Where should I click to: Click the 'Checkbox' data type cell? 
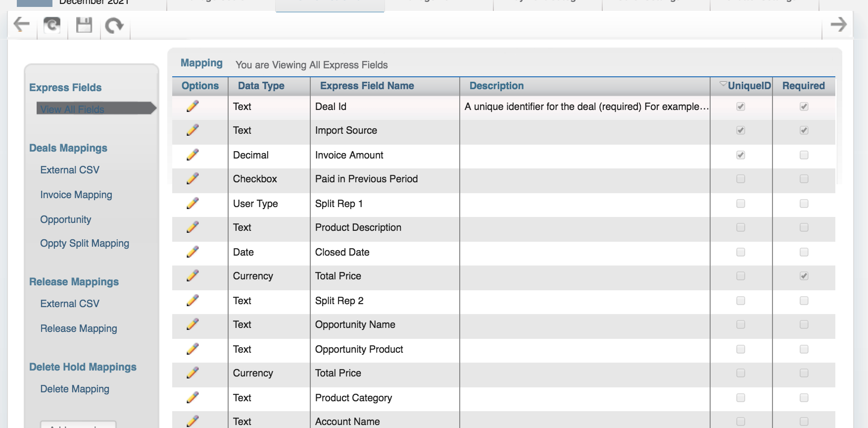(x=255, y=179)
